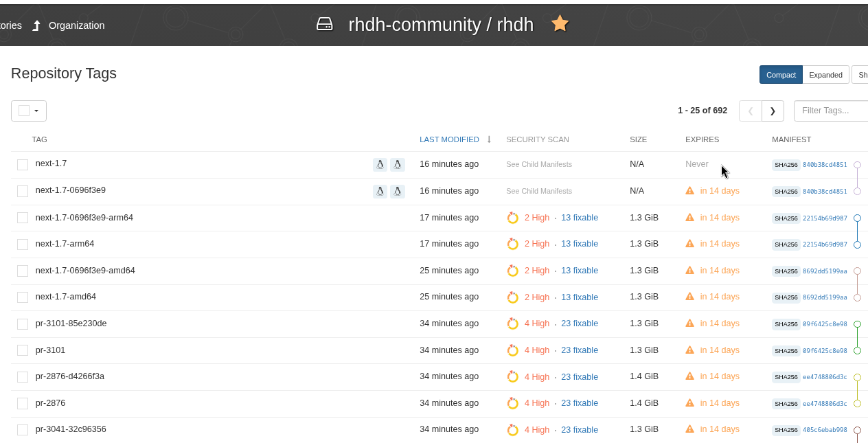Open rhdh-community / rhdh repository title

point(441,24)
